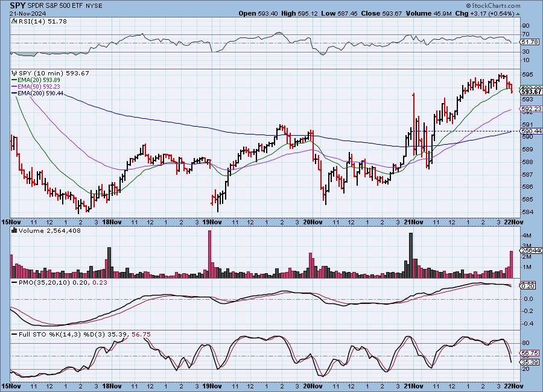Click the SPY (10 min) 593.67 label

54,74
